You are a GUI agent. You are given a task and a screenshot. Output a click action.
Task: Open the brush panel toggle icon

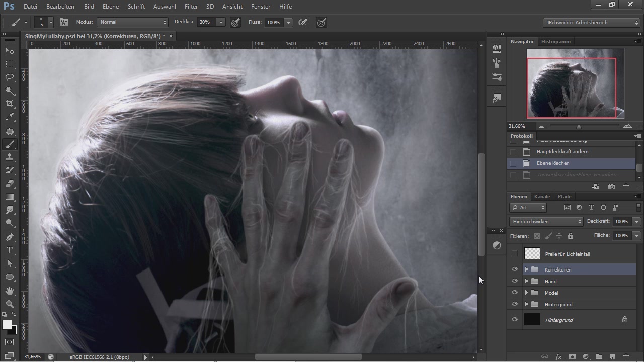pyautogui.click(x=64, y=22)
